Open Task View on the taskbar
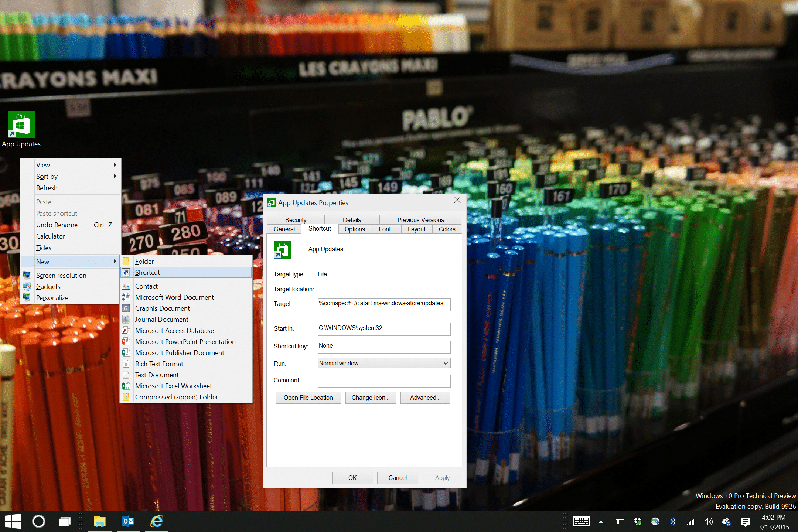The width and height of the screenshot is (798, 532). [65, 521]
